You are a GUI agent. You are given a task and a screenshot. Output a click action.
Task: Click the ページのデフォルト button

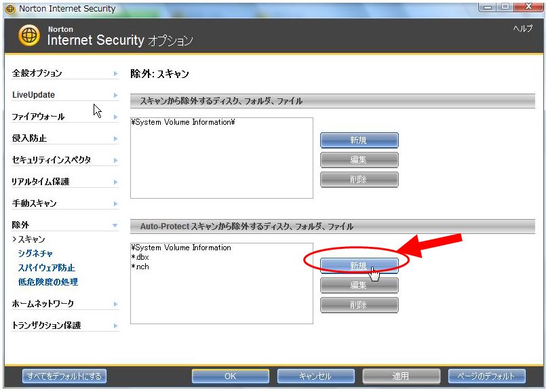coord(487,376)
